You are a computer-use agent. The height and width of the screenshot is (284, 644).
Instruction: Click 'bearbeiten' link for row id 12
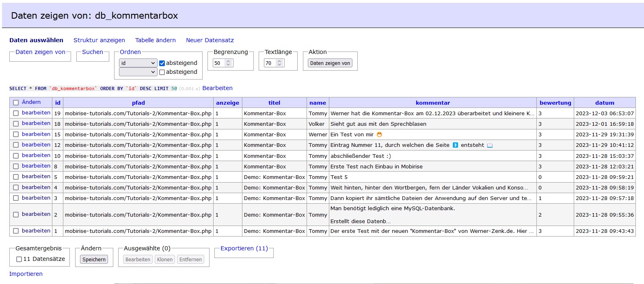(36, 145)
